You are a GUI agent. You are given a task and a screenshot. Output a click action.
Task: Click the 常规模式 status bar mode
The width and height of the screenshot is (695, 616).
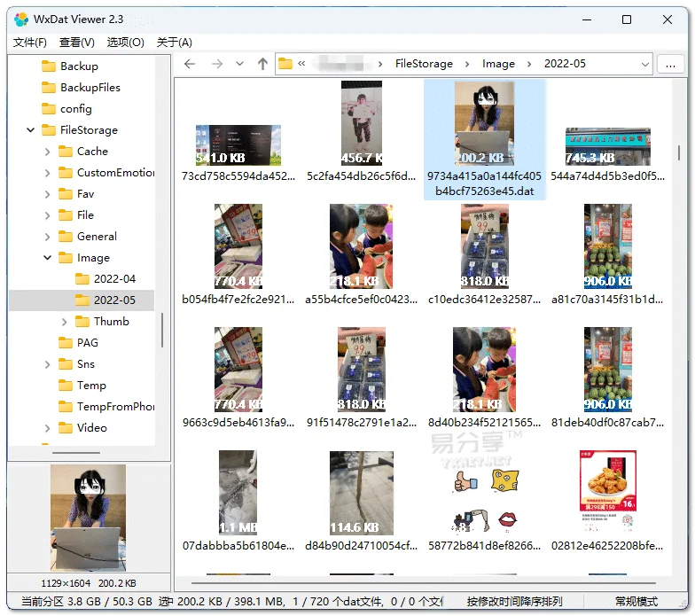tap(636, 602)
